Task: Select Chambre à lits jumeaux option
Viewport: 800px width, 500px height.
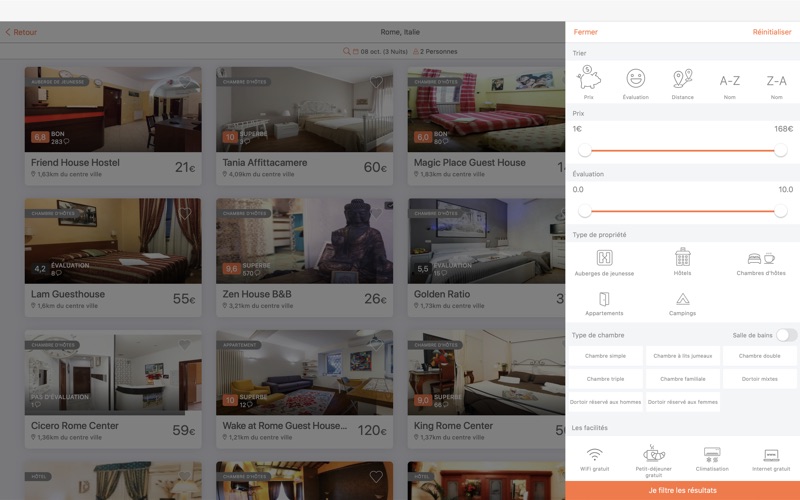Action: click(x=683, y=356)
